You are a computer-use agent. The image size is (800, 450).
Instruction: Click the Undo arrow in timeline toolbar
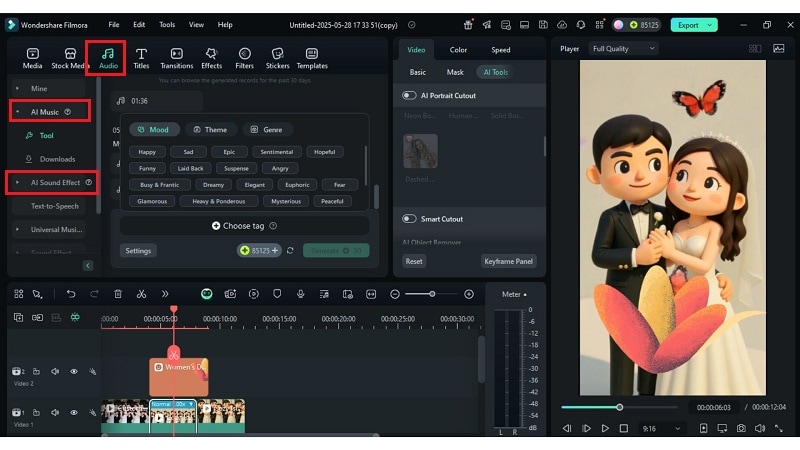tap(71, 294)
